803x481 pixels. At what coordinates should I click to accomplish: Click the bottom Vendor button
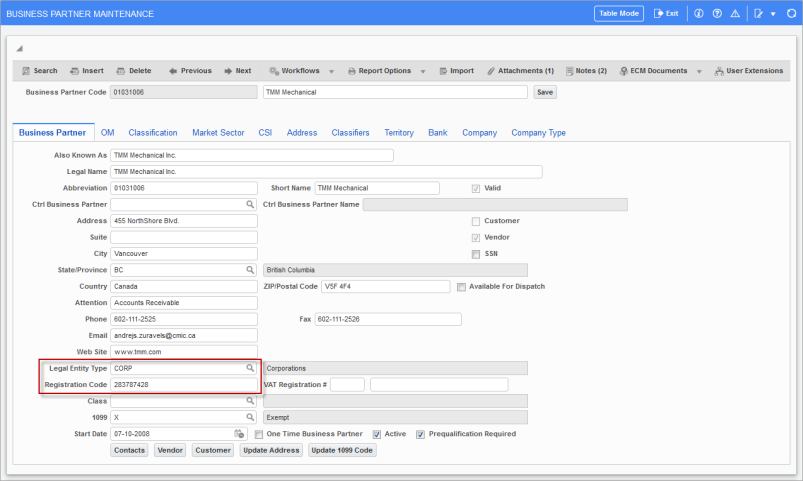pos(170,450)
